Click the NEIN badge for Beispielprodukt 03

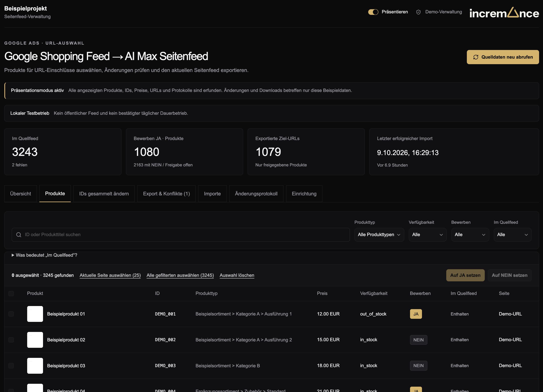point(418,366)
